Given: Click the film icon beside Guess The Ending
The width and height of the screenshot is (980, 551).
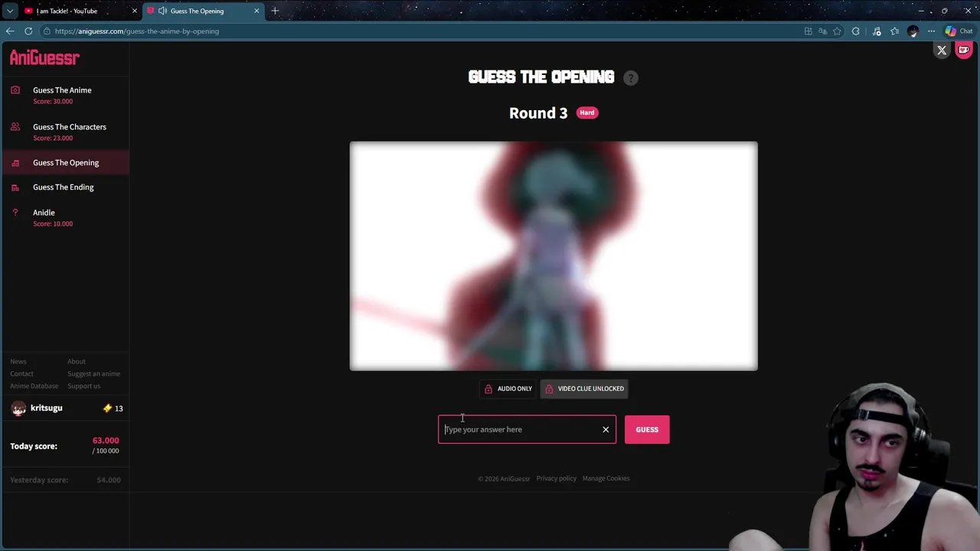Looking at the screenshot, I should (x=15, y=187).
